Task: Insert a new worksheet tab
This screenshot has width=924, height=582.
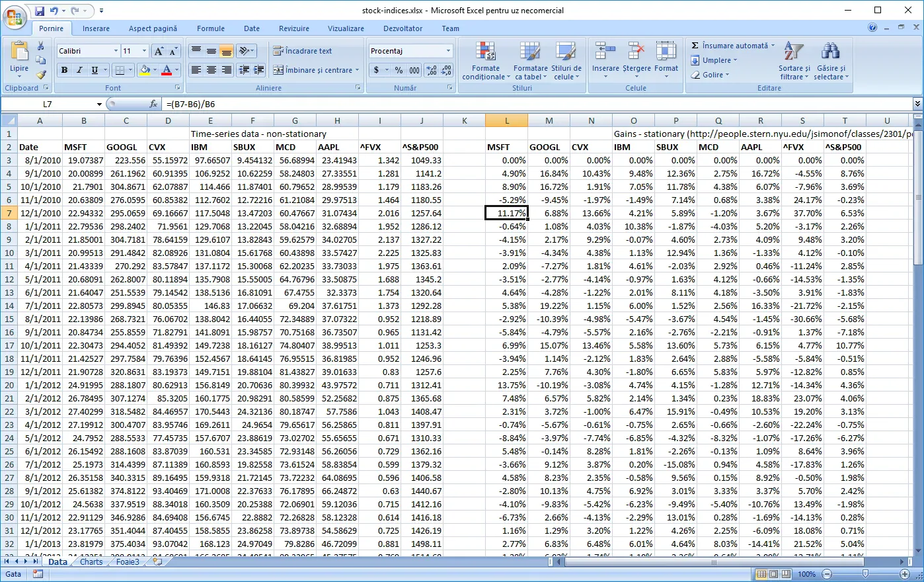Action: point(157,562)
